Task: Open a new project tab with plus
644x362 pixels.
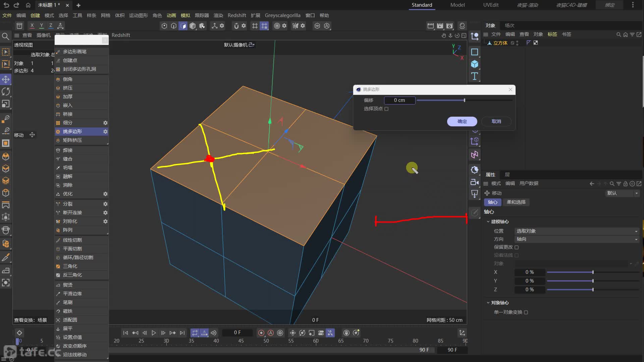Action: [x=78, y=5]
